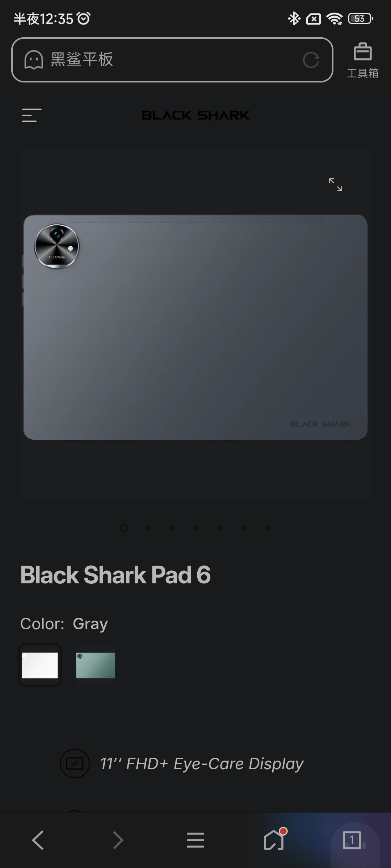Jump to second carousel image dot

pos(148,528)
